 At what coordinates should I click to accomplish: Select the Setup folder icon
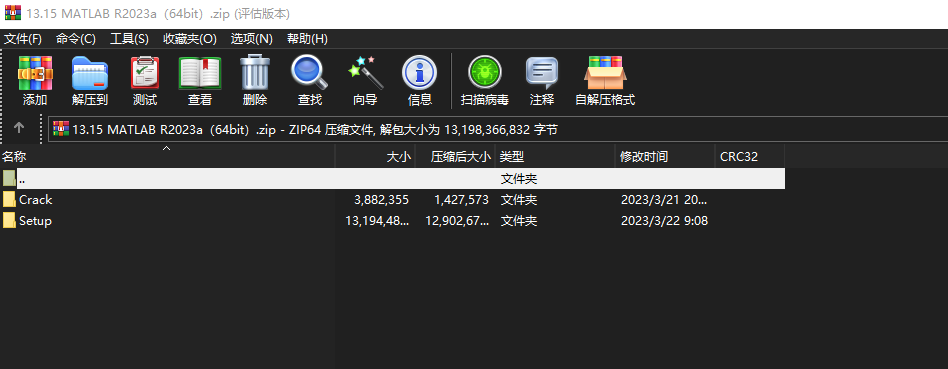pyautogui.click(x=9, y=221)
